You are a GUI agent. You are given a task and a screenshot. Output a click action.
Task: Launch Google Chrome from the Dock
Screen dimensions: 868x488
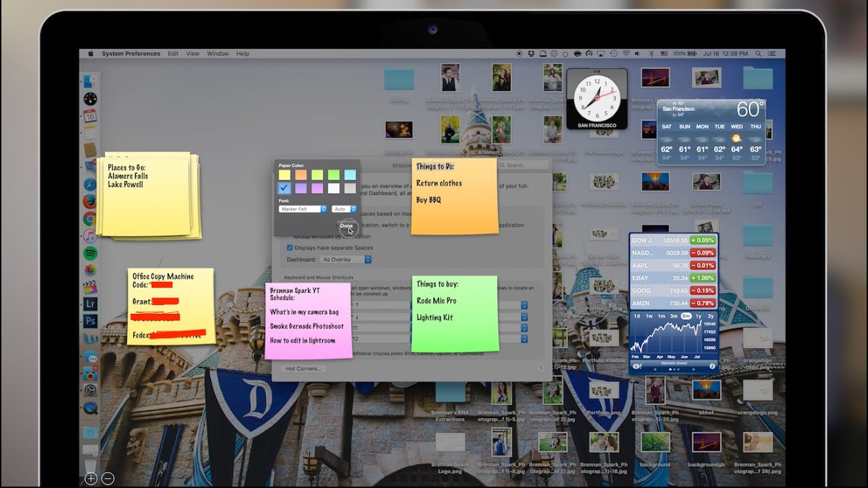tap(90, 218)
